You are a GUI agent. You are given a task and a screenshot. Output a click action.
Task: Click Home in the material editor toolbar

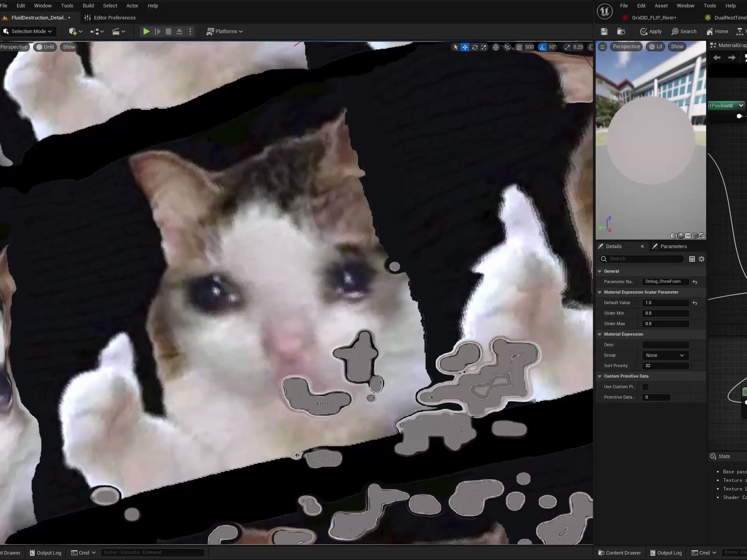click(x=717, y=31)
